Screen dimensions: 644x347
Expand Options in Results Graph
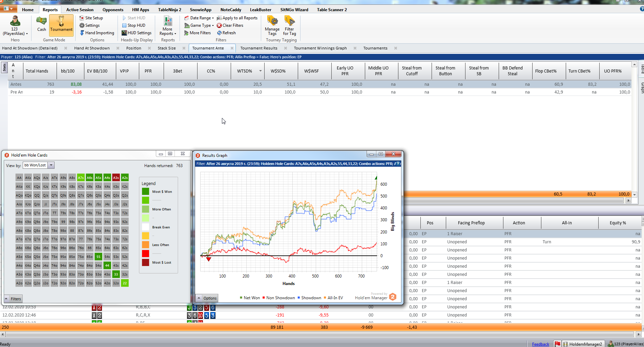click(207, 298)
